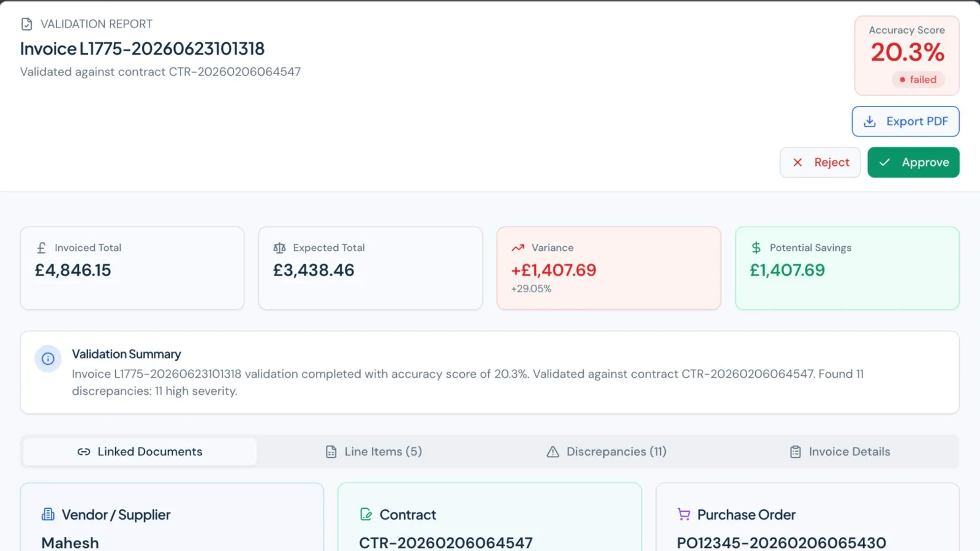This screenshot has width=980, height=551.
Task: Click the invoiced total £4,846.15
Action: [73, 270]
